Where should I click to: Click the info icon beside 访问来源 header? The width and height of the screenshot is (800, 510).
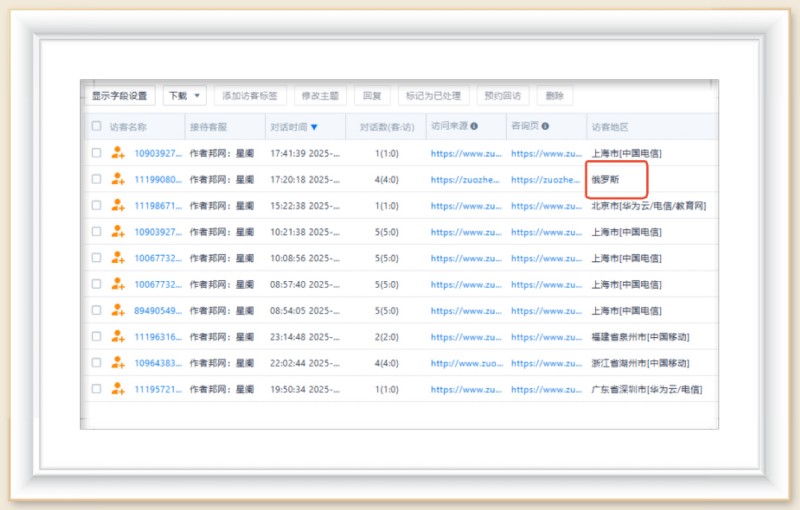tap(474, 127)
